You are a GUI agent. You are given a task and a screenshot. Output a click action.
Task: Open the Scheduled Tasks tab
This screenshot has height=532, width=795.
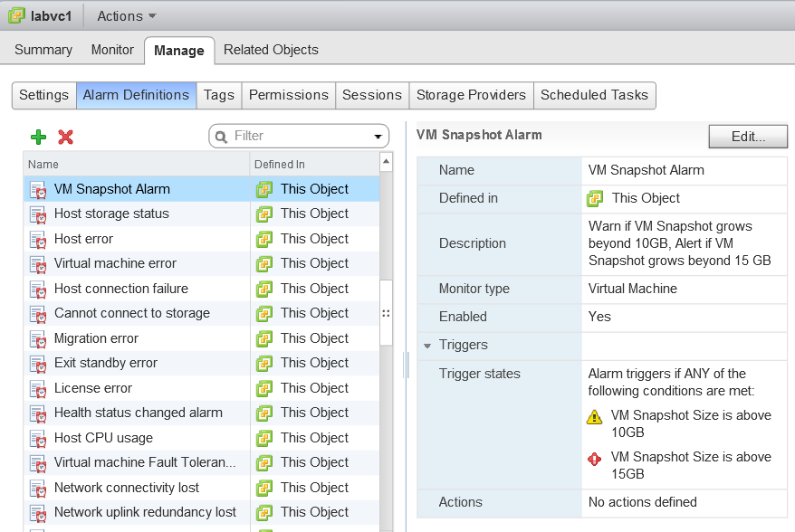point(594,95)
